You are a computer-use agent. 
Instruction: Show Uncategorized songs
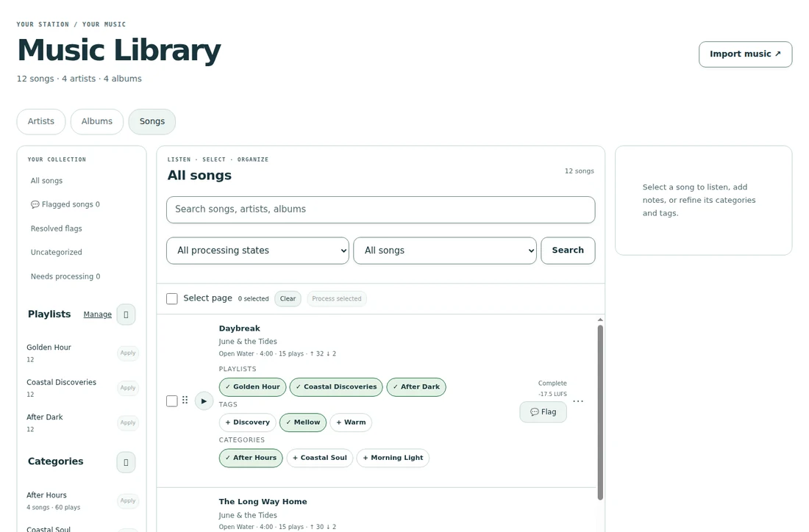pyautogui.click(x=56, y=253)
